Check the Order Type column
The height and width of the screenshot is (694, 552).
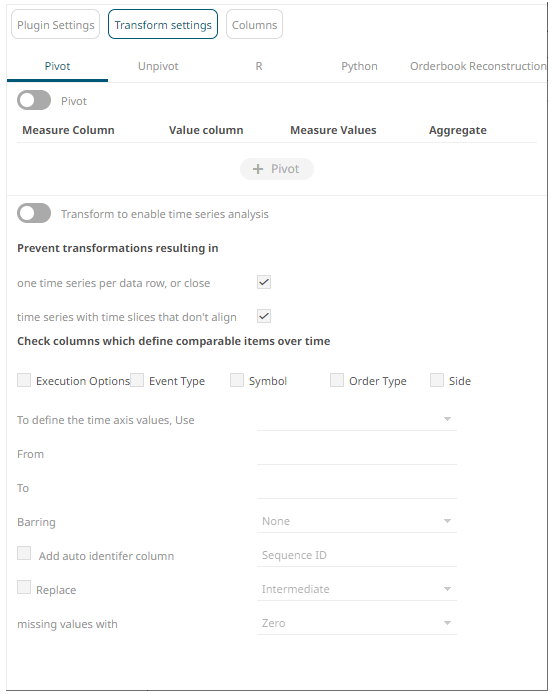(x=337, y=380)
